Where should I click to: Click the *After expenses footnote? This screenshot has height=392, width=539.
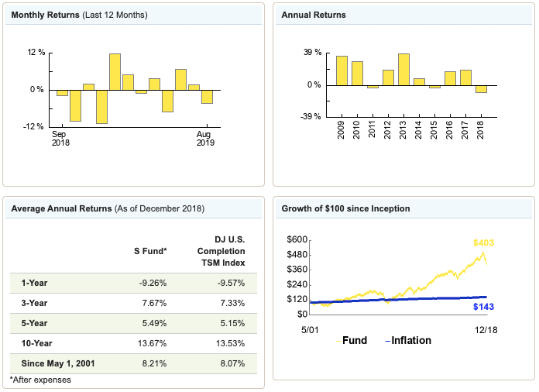point(39,380)
